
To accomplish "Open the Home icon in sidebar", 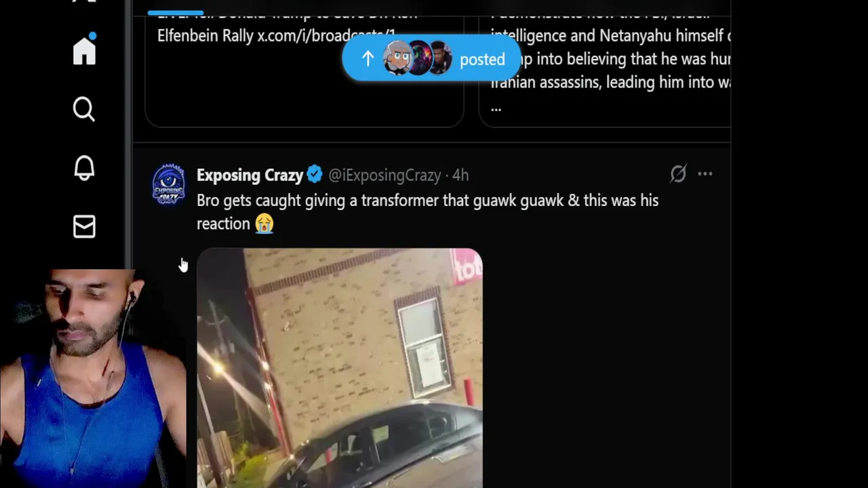I will click(85, 51).
